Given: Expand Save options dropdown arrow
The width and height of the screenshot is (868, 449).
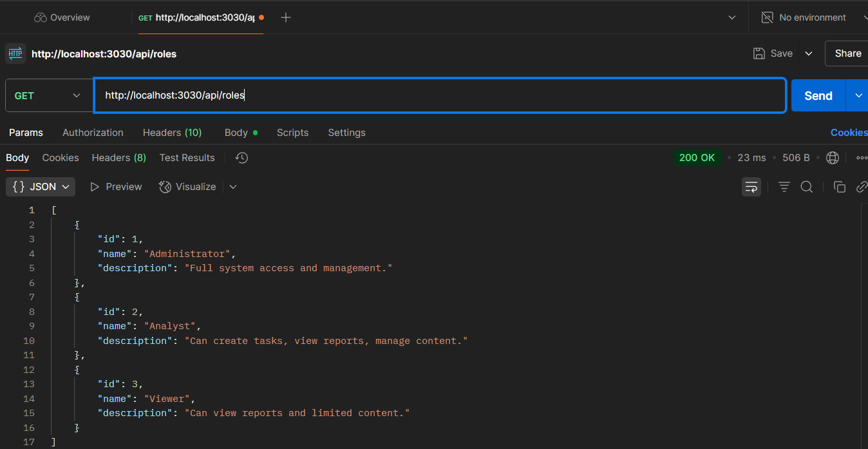Looking at the screenshot, I should pyautogui.click(x=809, y=53).
